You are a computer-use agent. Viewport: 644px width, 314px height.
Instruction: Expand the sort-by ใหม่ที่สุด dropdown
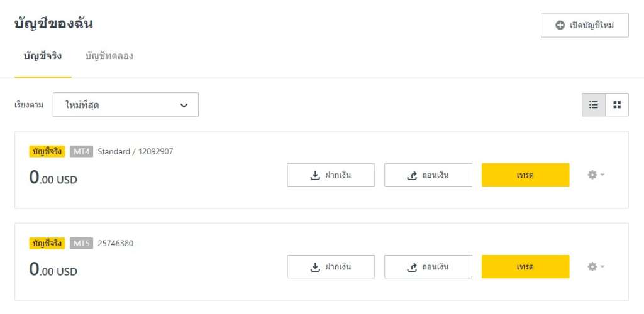coord(126,105)
